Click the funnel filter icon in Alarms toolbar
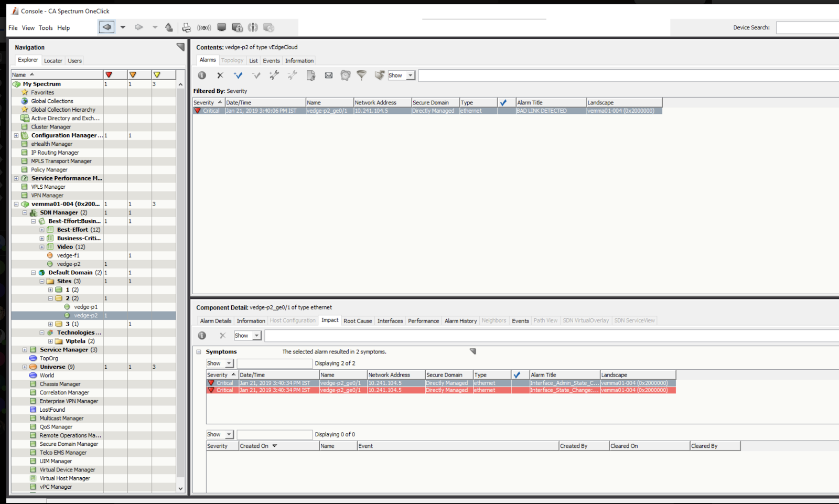 click(361, 76)
